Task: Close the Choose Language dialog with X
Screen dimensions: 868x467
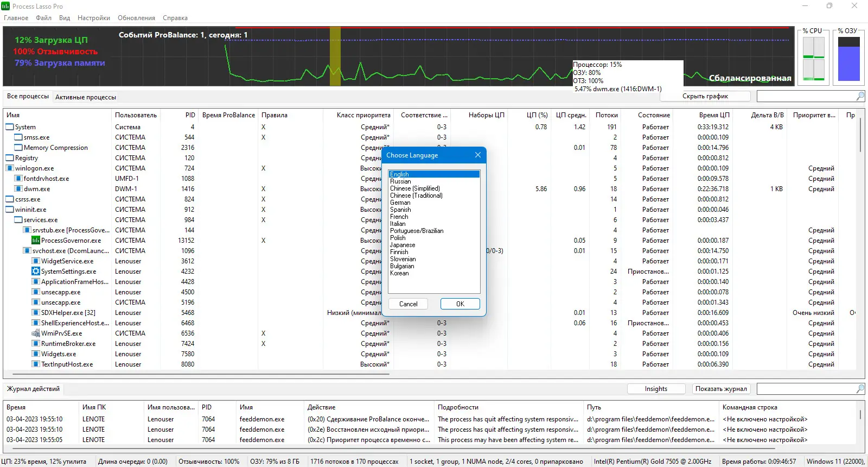Action: pyautogui.click(x=477, y=155)
